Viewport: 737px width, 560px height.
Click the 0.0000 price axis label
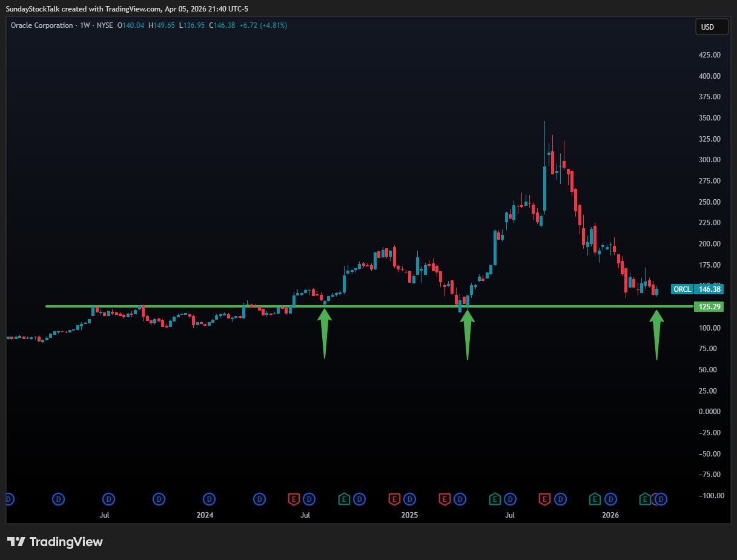(709, 412)
